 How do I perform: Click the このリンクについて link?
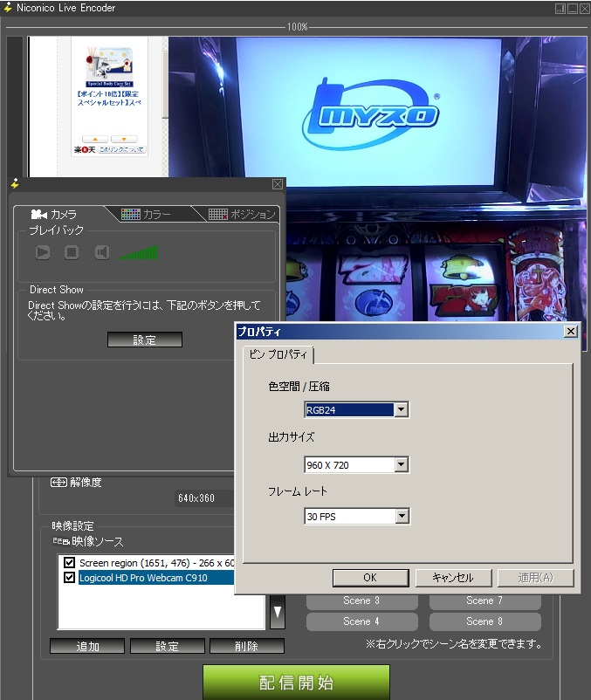tap(122, 149)
